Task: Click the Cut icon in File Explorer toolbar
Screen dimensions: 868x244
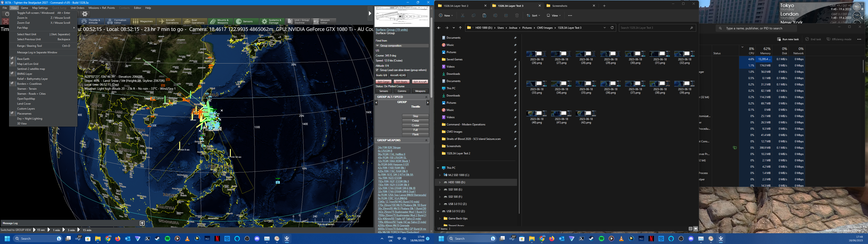Action: pos(463,16)
